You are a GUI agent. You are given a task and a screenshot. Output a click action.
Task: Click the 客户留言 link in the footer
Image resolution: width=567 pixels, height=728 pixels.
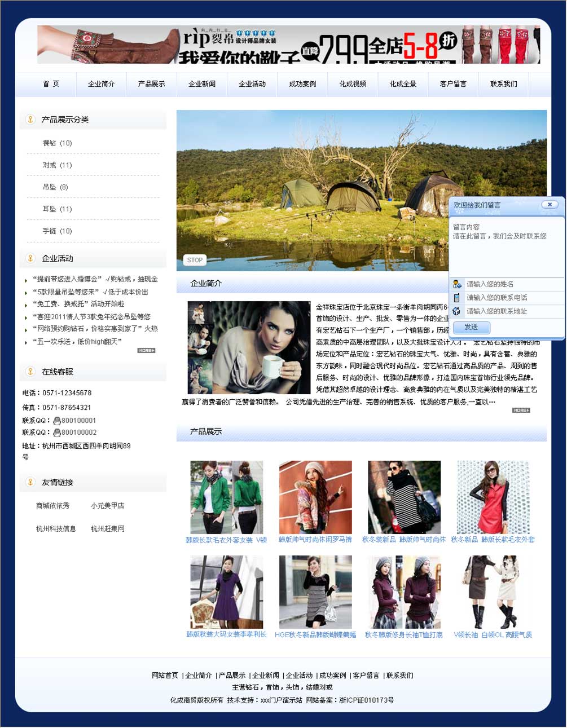pos(366,676)
